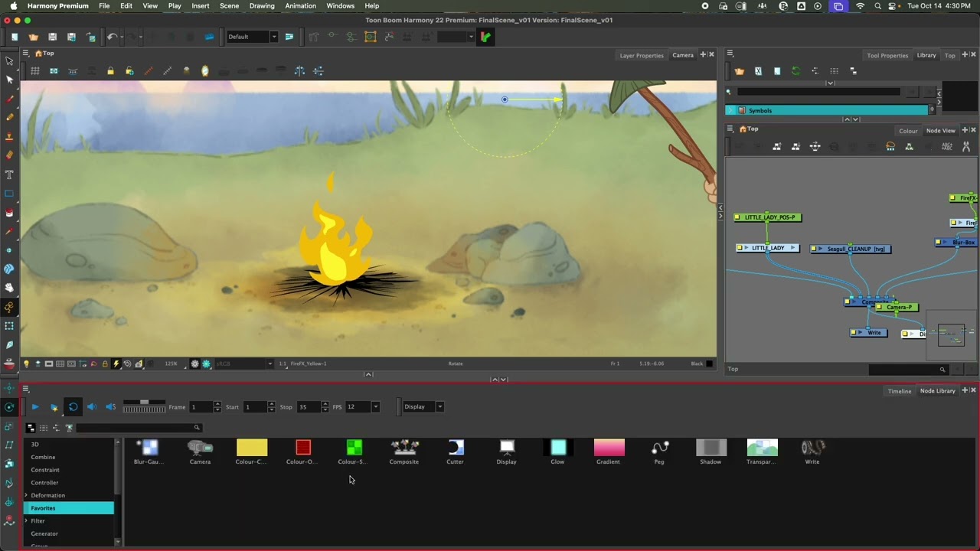Expand the Deformation category
The image size is (980, 551).
point(26,495)
